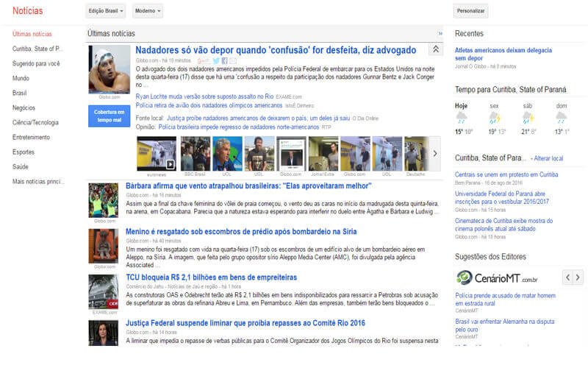
Task: Open Justiça Federal suspende liminar headline
Action: coord(245,323)
